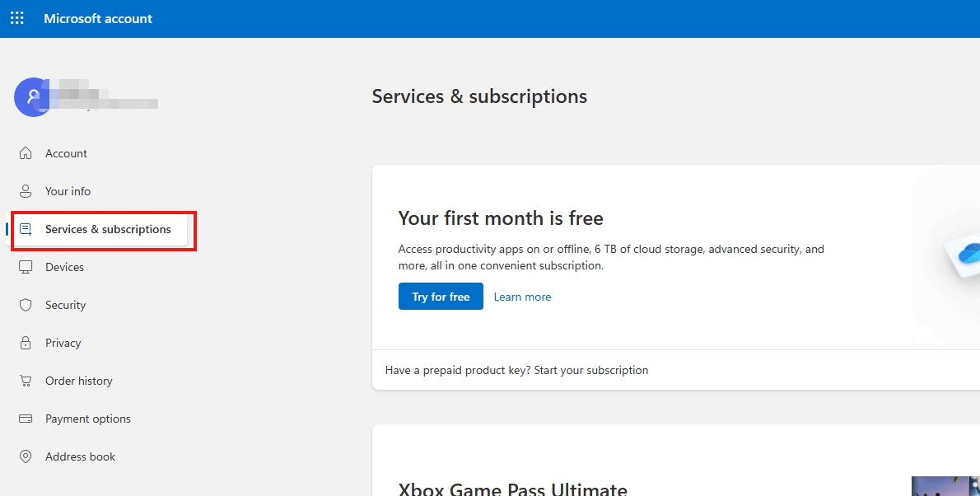This screenshot has height=496, width=980.
Task: Click the profile avatar picture
Action: [x=32, y=97]
